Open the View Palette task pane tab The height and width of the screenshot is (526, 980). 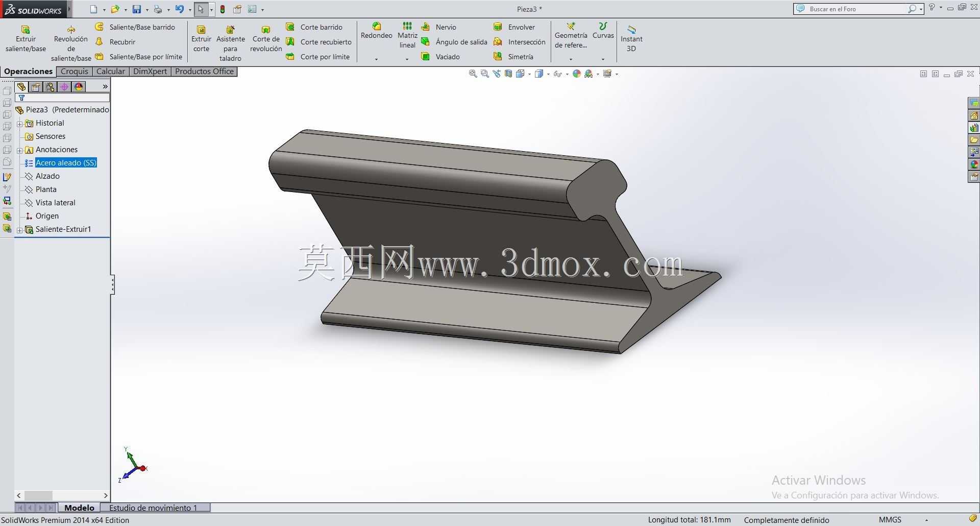(974, 152)
